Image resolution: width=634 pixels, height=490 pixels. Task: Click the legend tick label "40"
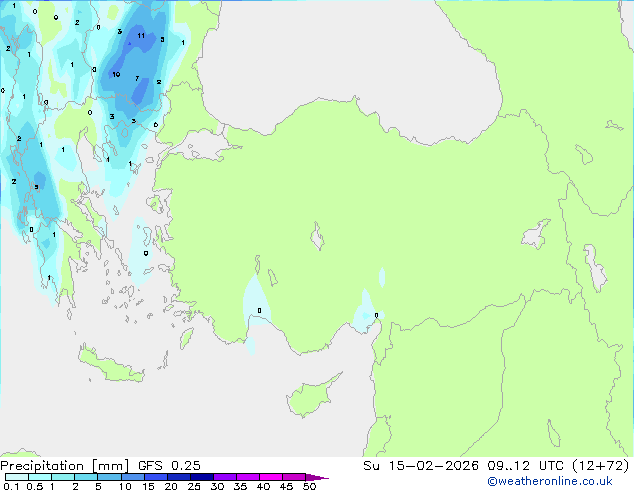pyautogui.click(x=263, y=486)
